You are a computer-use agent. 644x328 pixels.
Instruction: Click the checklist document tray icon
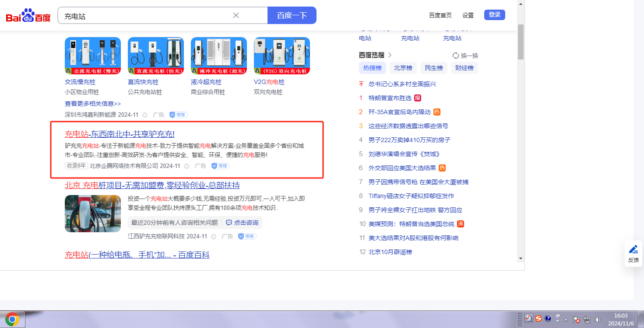[529, 319]
